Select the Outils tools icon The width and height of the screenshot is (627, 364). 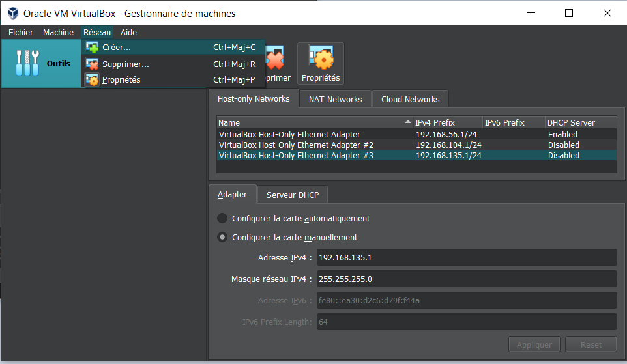click(x=27, y=63)
